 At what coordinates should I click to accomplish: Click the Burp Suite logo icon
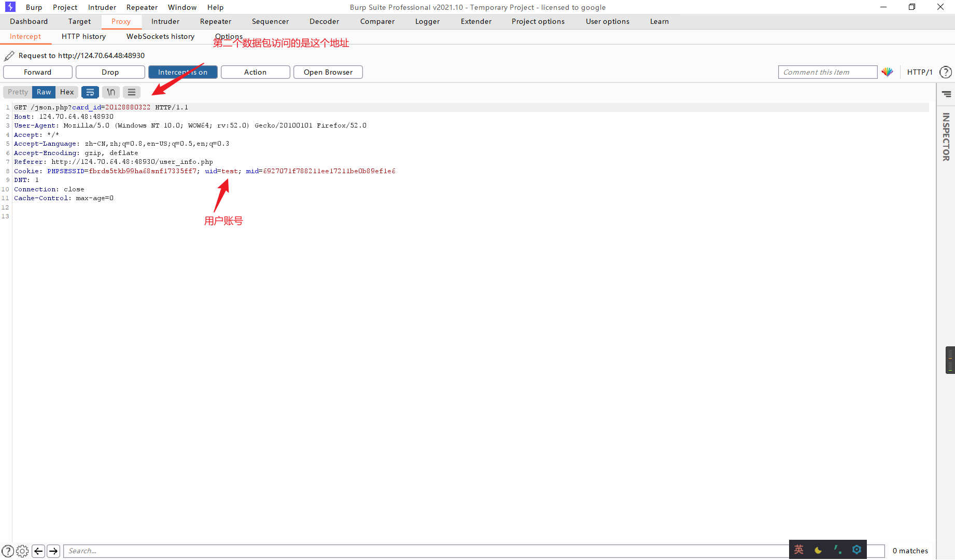point(10,7)
